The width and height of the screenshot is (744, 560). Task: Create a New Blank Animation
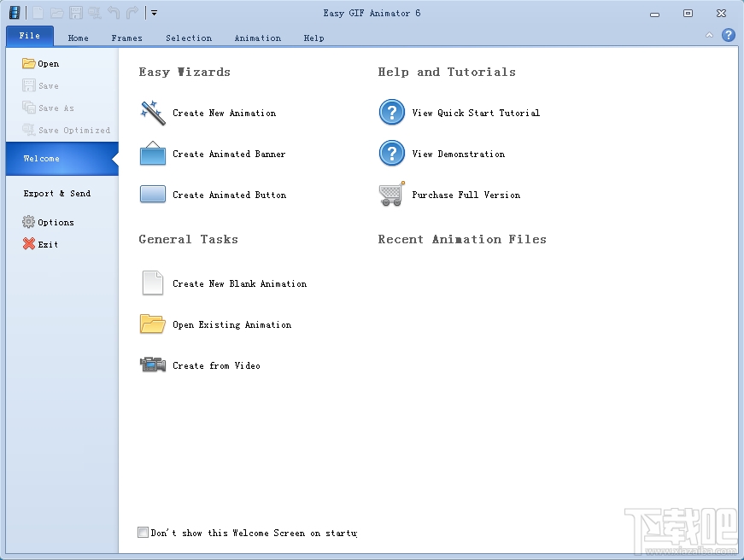click(239, 283)
